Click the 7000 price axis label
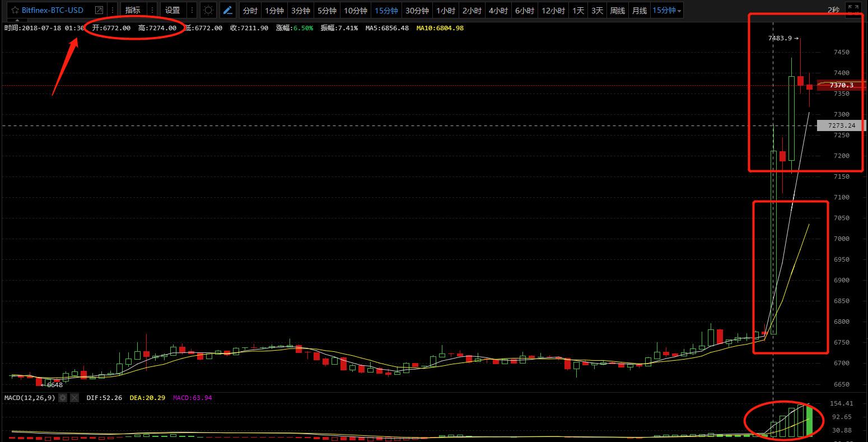The image size is (868, 442). click(842, 239)
